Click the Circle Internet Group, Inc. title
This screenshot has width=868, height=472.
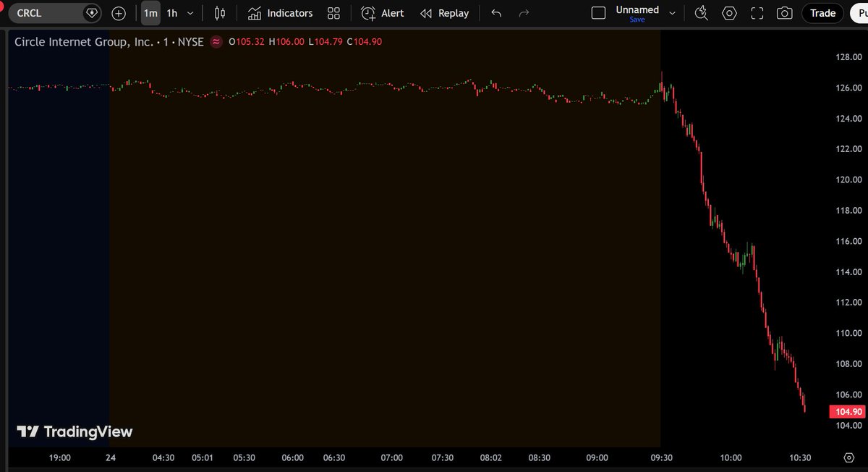tap(83, 42)
